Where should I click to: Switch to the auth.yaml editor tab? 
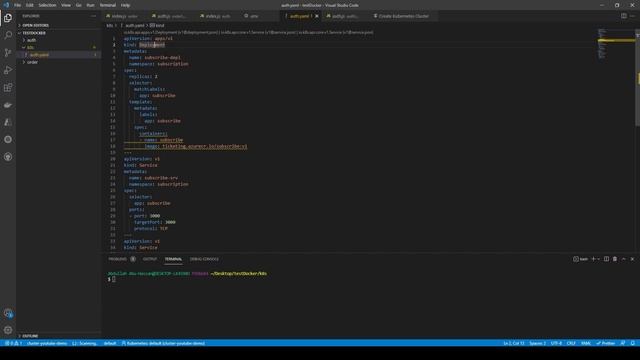pyautogui.click(x=300, y=16)
